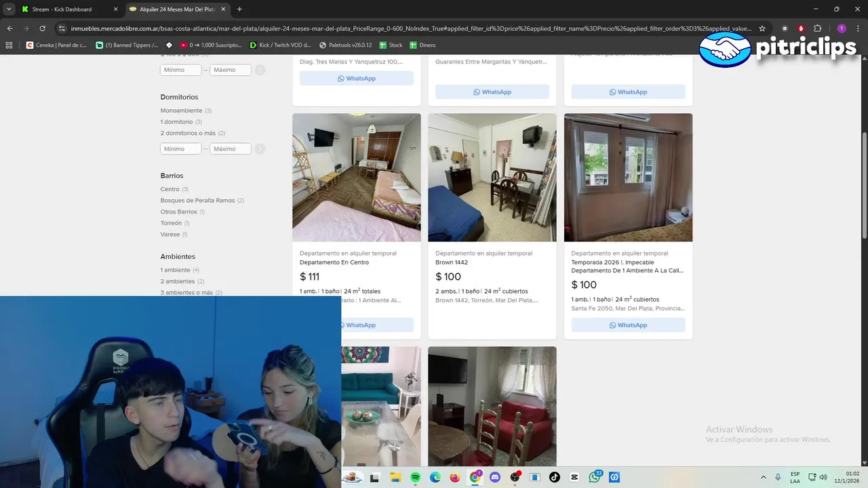This screenshot has height=488, width=868.
Task: Open Firefox from the taskbar
Action: (x=455, y=477)
